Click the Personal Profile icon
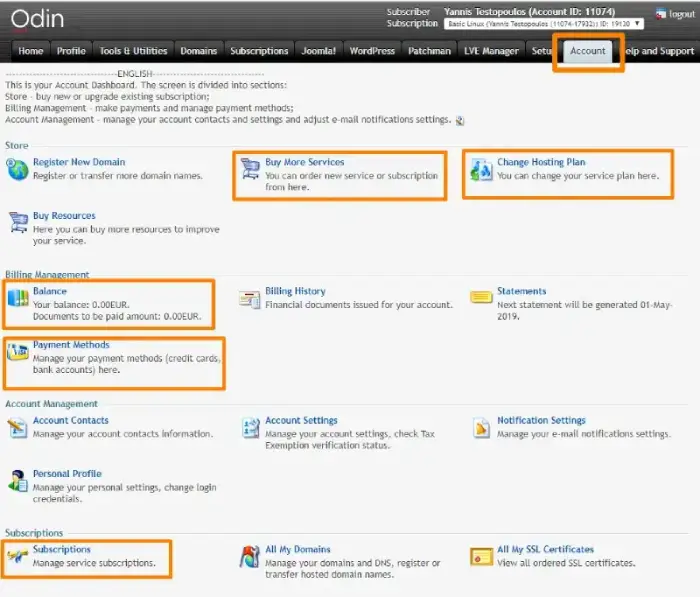The width and height of the screenshot is (700, 597). [x=18, y=481]
